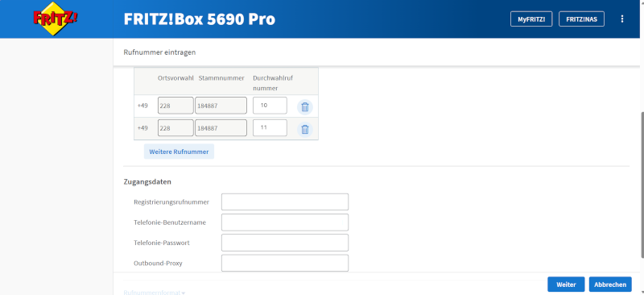Delete the phone number with extension 10
The height and width of the screenshot is (295, 644).
point(305,107)
